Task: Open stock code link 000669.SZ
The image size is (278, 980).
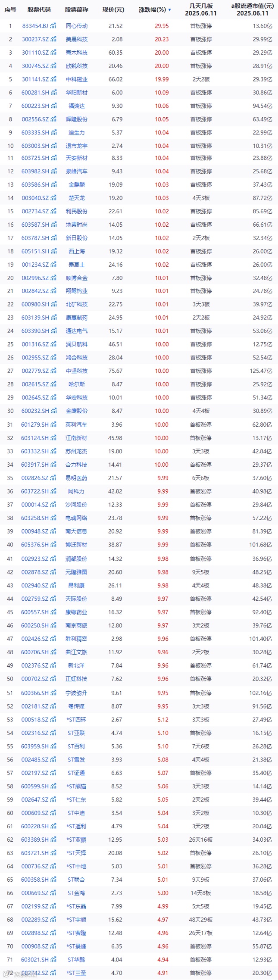Action: point(35,893)
